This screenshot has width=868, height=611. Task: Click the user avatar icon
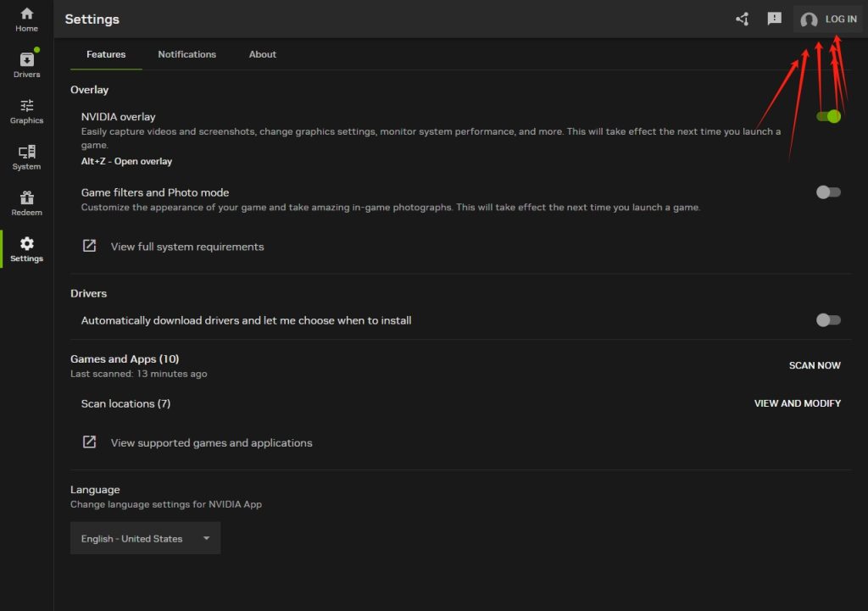809,20
